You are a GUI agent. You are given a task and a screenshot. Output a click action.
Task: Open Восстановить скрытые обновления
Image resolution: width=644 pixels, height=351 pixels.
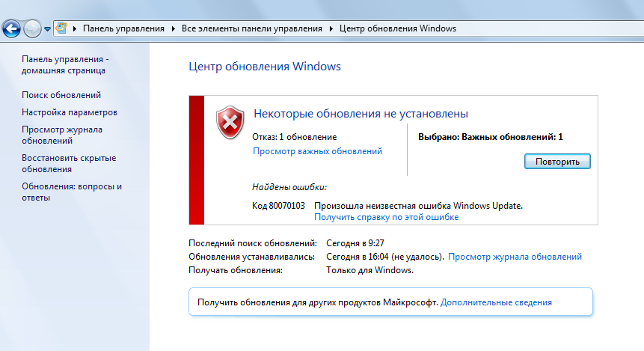tap(69, 163)
